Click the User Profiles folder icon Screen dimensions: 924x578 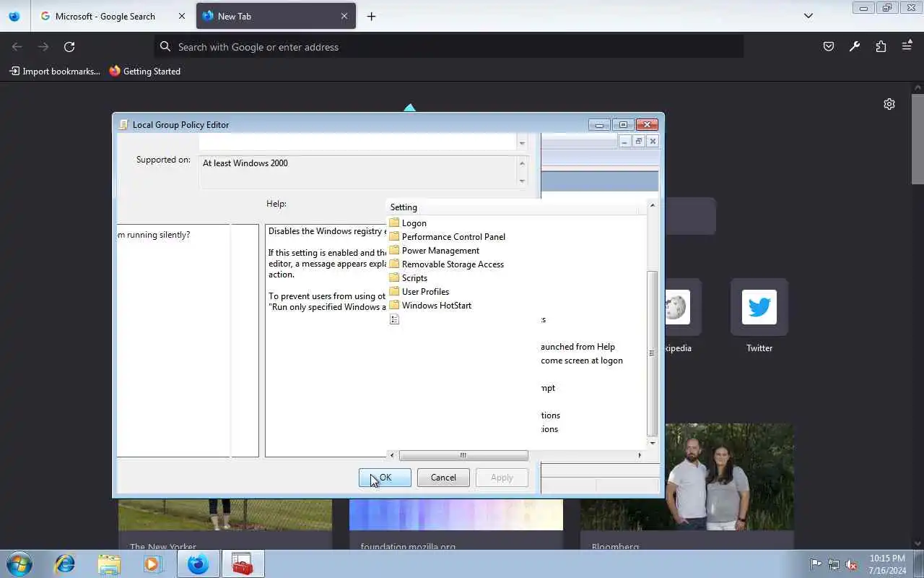[x=394, y=291]
